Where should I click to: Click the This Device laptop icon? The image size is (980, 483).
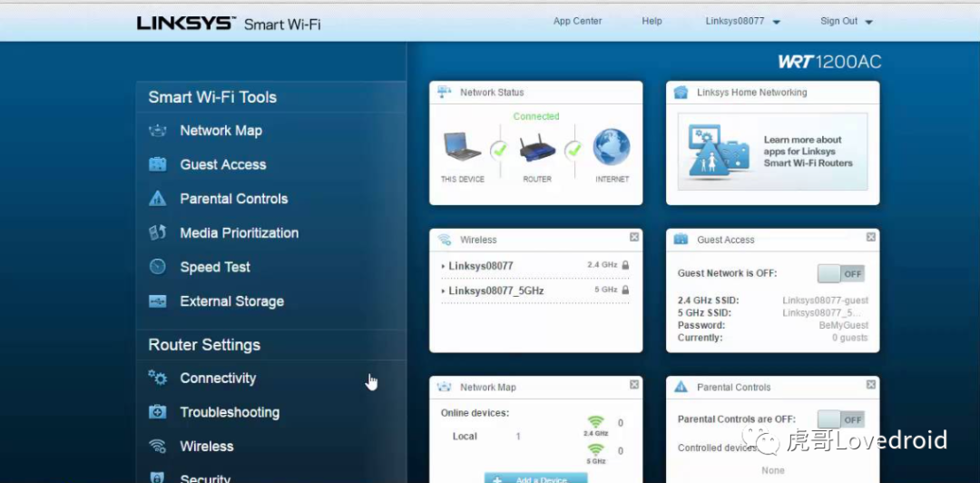[462, 148]
